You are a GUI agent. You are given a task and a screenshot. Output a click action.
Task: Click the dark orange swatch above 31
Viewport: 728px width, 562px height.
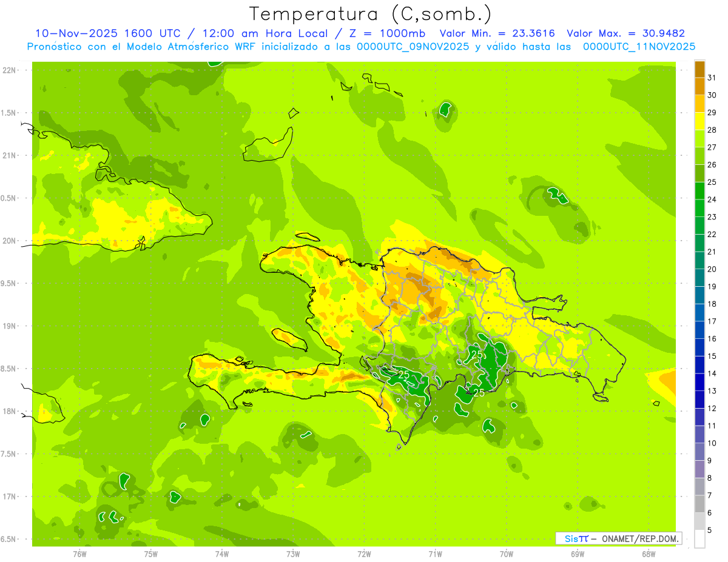[699, 69]
